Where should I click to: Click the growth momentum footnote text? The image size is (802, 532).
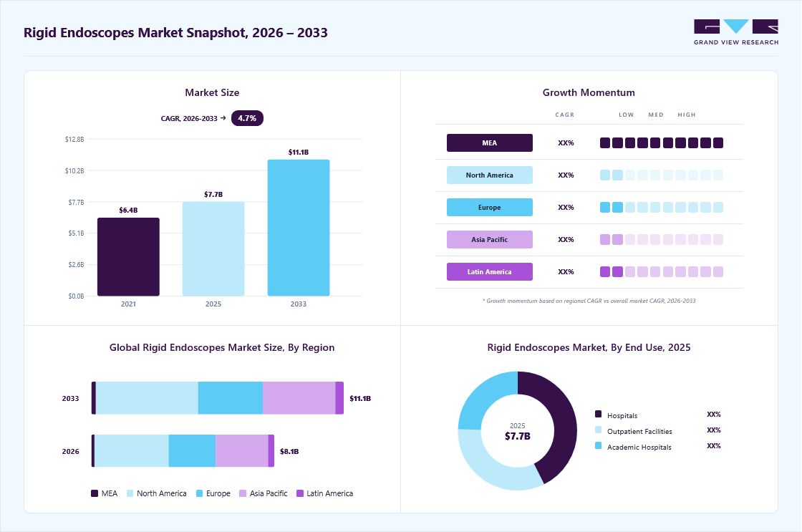[589, 301]
